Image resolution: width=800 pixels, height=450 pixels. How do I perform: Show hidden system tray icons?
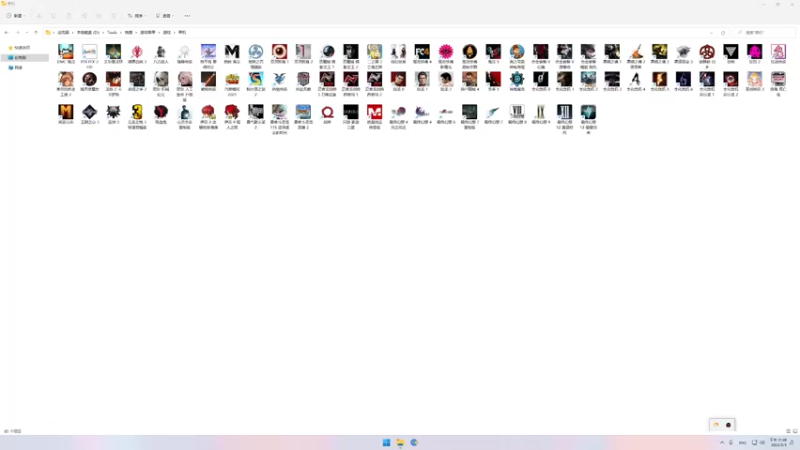(721, 442)
